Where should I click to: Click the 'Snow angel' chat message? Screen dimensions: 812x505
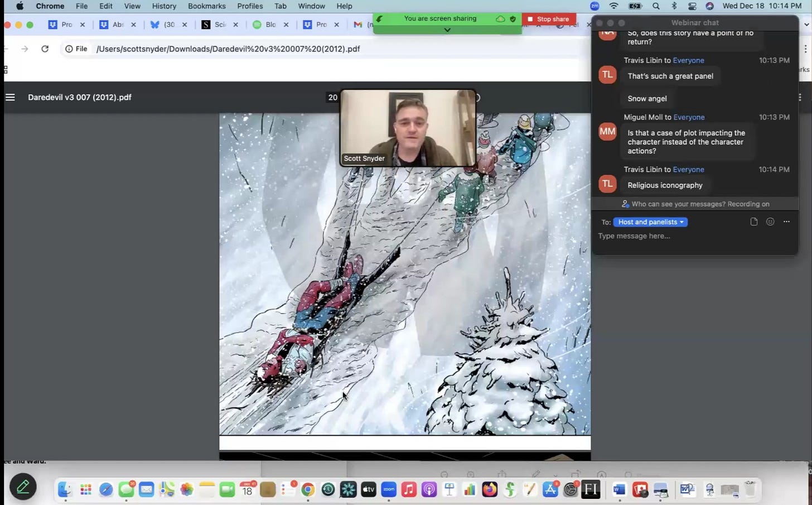pos(647,99)
